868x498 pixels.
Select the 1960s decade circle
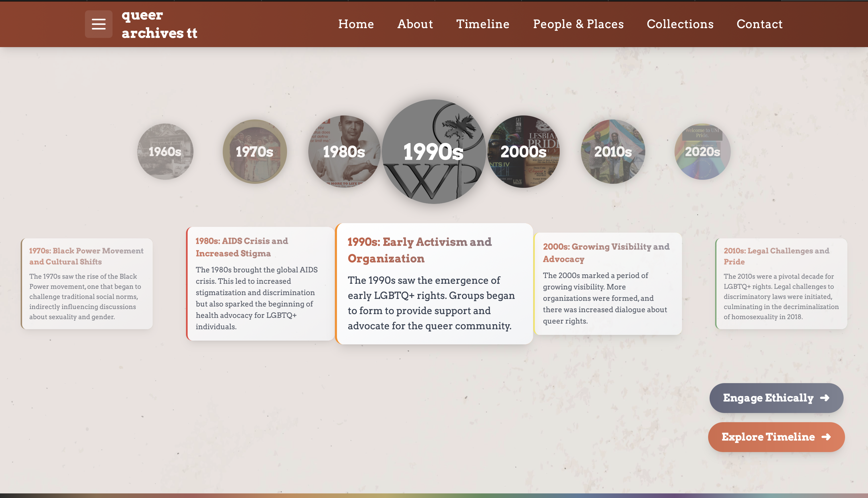[165, 152]
